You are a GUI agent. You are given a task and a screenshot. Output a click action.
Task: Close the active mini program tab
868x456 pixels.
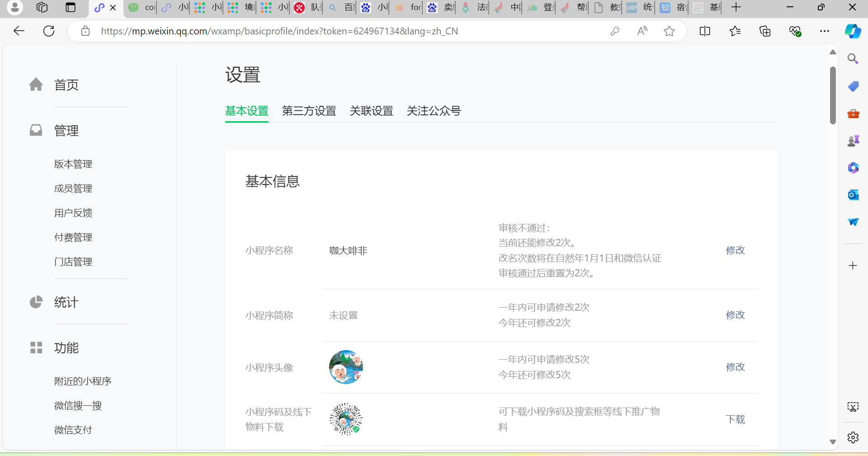pyautogui.click(x=113, y=8)
